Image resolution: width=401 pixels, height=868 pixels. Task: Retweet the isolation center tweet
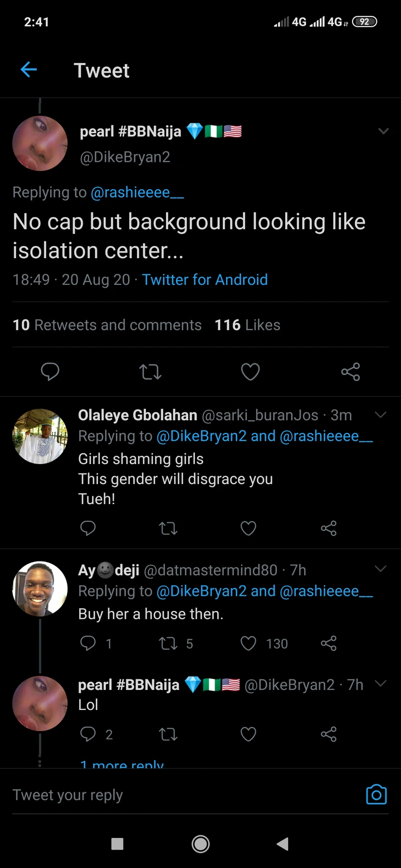pyautogui.click(x=150, y=371)
